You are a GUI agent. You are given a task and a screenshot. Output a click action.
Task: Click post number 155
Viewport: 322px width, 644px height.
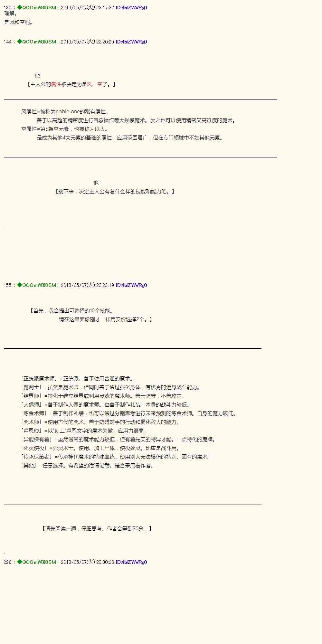(7, 285)
